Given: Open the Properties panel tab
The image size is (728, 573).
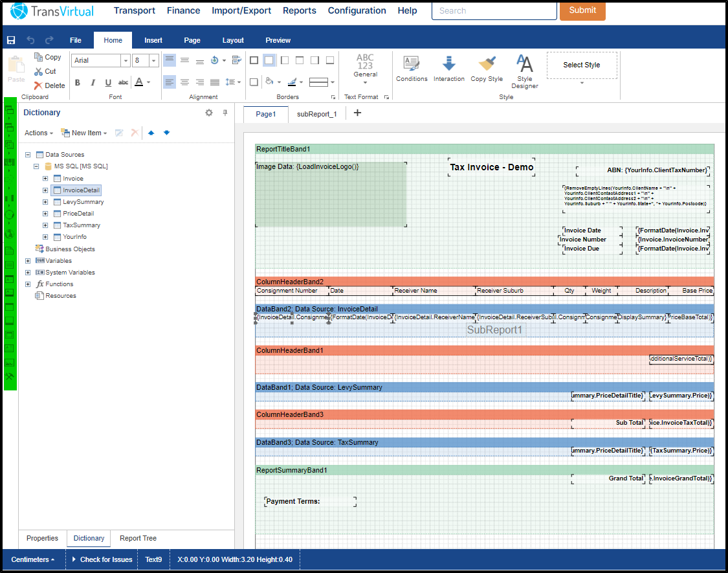Looking at the screenshot, I should (x=42, y=538).
